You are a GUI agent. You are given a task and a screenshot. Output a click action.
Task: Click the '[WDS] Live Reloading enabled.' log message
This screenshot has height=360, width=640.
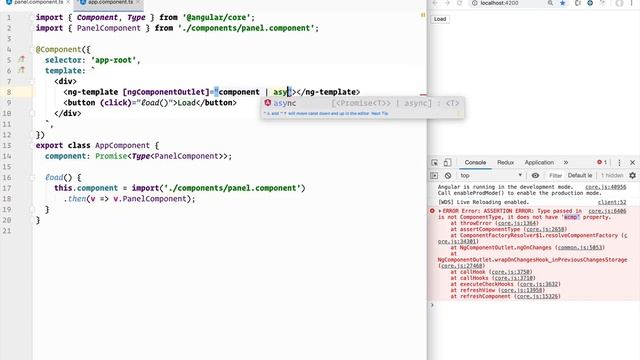[483, 202]
